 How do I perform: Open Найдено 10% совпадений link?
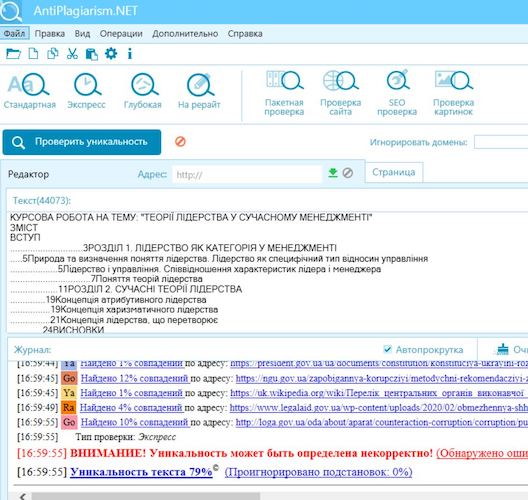(x=135, y=422)
